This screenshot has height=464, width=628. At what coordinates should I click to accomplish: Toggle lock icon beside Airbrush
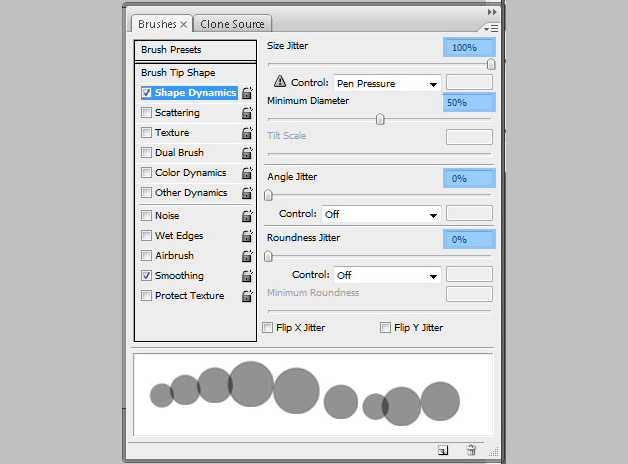coord(247,256)
